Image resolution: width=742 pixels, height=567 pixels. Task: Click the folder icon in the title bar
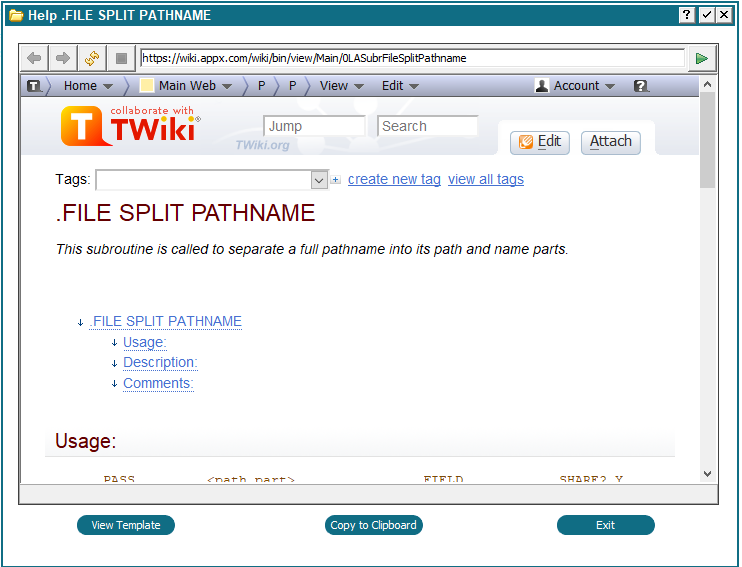[16, 16]
